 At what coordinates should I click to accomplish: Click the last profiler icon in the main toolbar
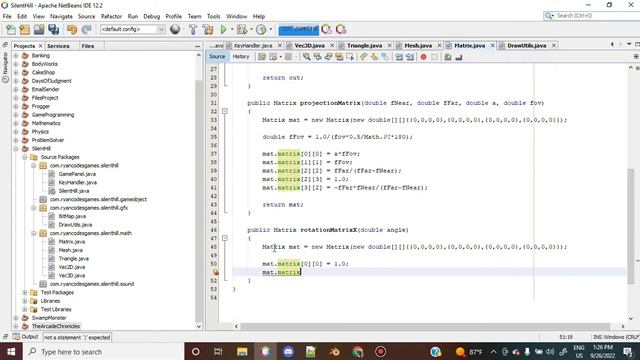tap(341, 29)
